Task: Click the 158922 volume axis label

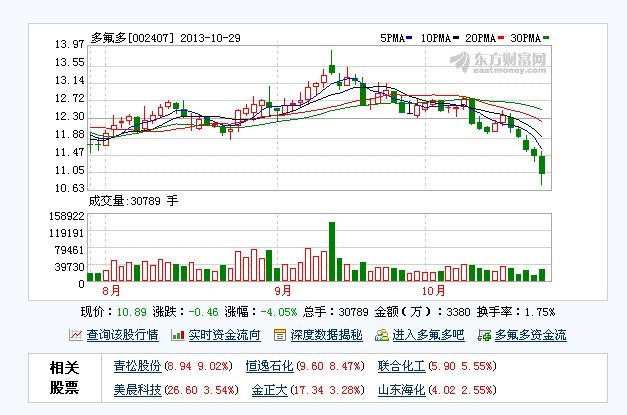Action: [67, 216]
